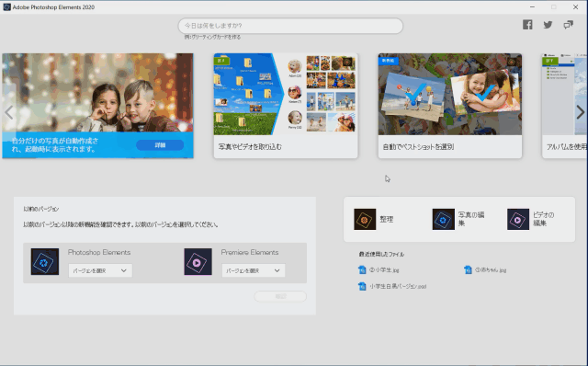
Task: Launch the Video Editor (ビデオの編集) icon
Action: pos(518,219)
